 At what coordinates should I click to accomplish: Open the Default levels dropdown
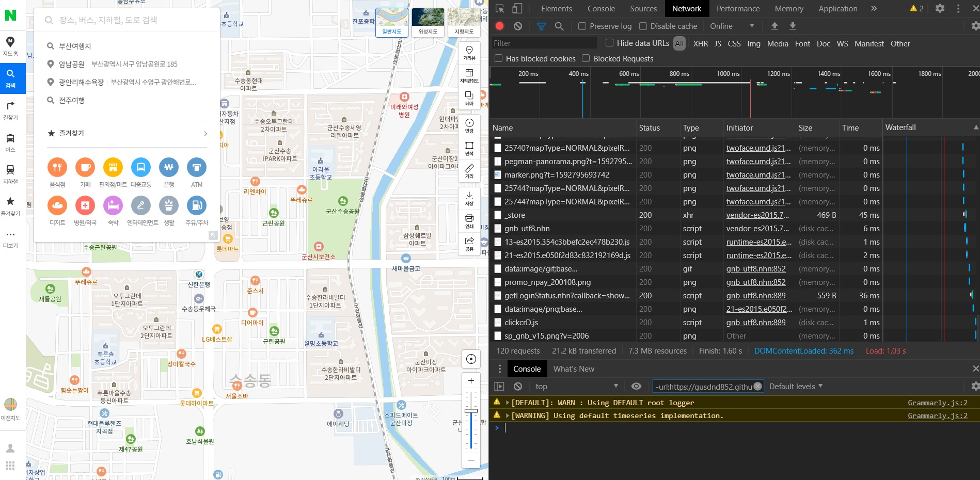pos(796,387)
